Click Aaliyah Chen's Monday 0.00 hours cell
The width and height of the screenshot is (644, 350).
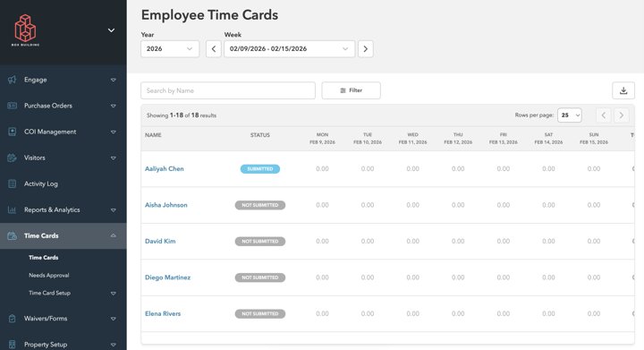322,169
